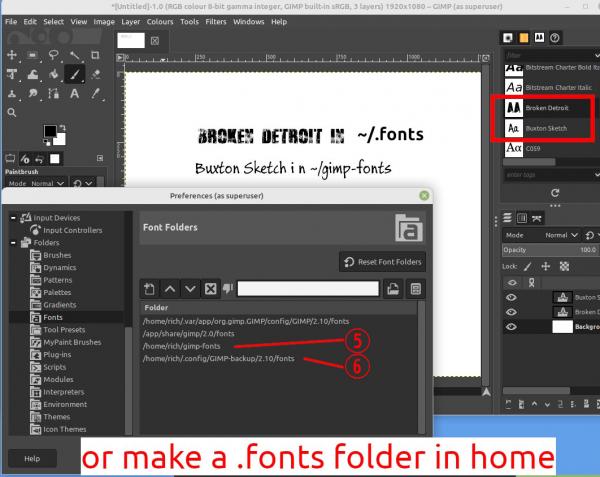Viewport: 600px width, 477px height.
Task: Collapse the Folders tree node
Action: (13, 243)
